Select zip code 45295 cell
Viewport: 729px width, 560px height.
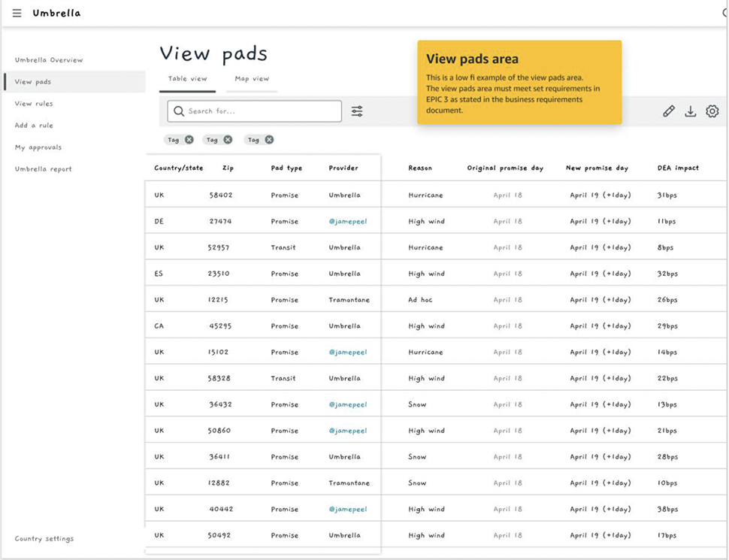pos(220,326)
